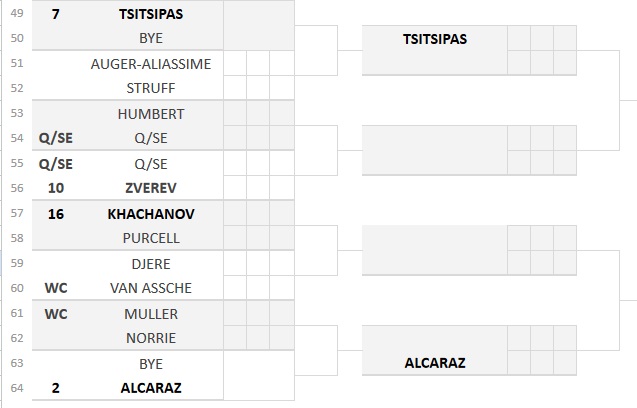Click the seed 2 cell beside ALCARAZ

[56, 388]
